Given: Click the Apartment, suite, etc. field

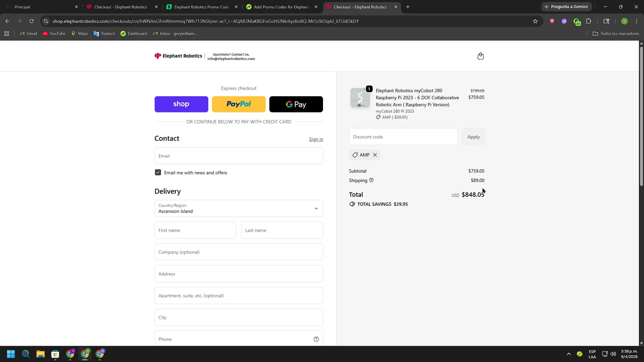Looking at the screenshot, I should pyautogui.click(x=239, y=296).
